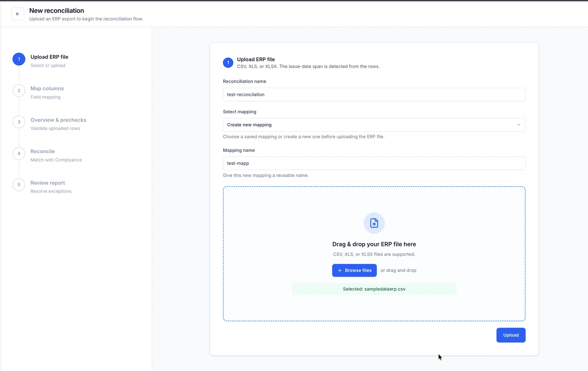Viewport: 588px width, 371px height.
Task: Select step 5 circle in sidebar
Action: (x=19, y=185)
